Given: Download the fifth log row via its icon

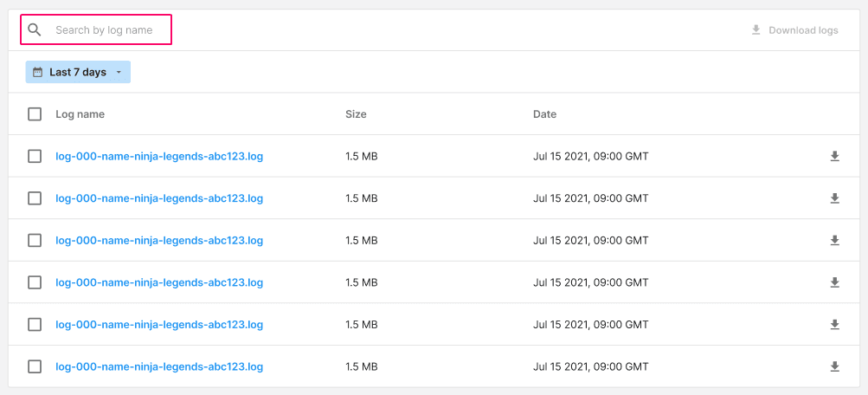Looking at the screenshot, I should click(835, 325).
